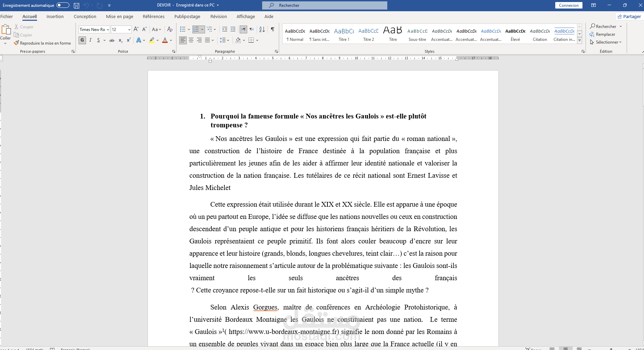Expand the justify alignment dropdown arrow

[213, 40]
